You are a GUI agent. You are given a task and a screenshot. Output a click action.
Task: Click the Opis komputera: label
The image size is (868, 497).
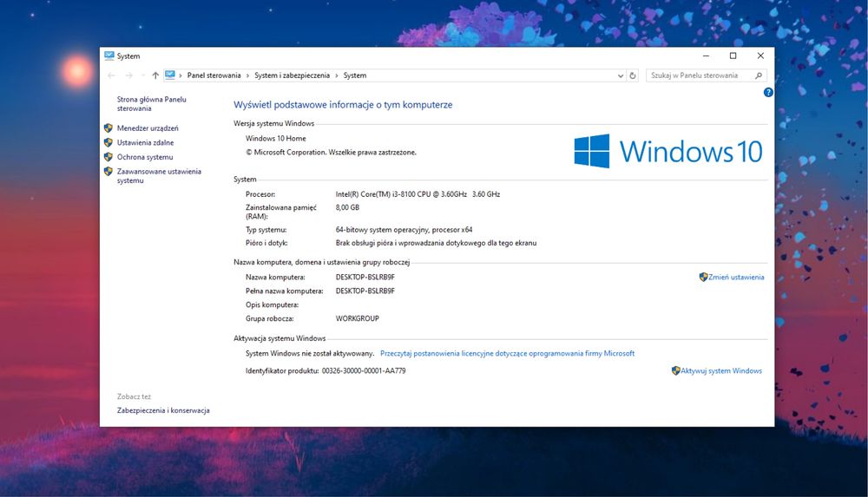tap(272, 305)
